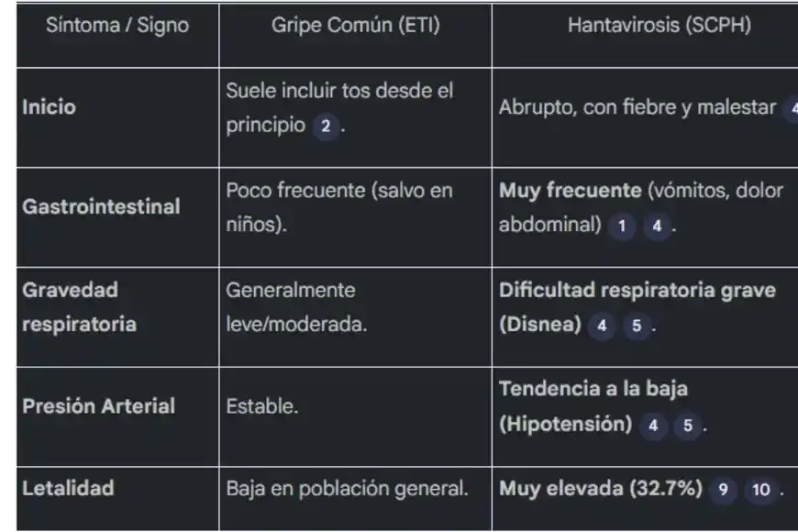Click citation 5 next to '(Disnea)'
The image size is (798, 532).
637,326
